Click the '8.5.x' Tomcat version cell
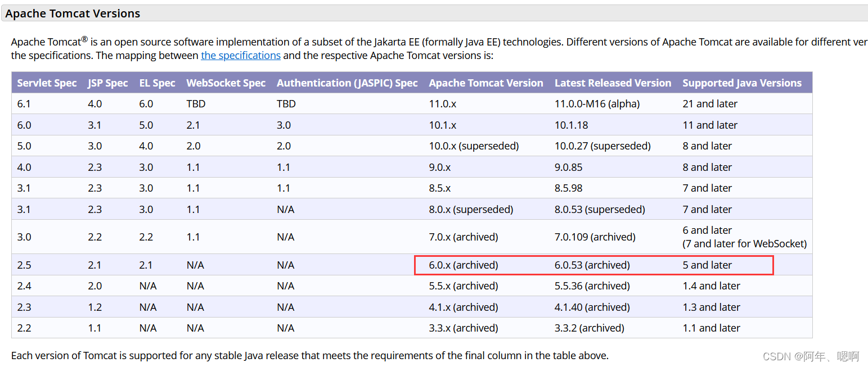This screenshot has height=367, width=868. click(440, 188)
